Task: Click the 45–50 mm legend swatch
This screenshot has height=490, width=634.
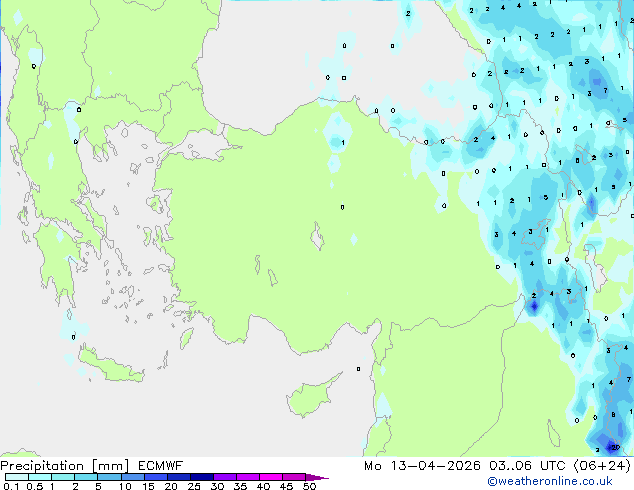Action: (x=294, y=477)
